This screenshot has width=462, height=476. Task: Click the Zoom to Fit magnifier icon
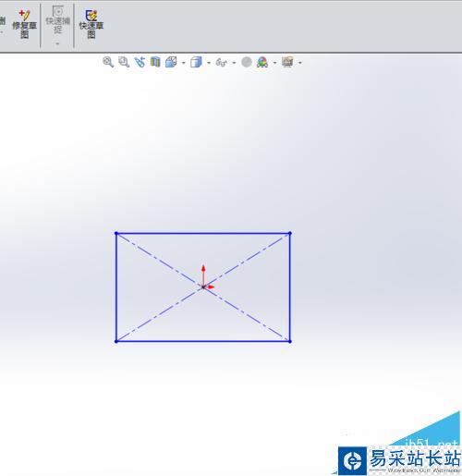click(x=108, y=62)
